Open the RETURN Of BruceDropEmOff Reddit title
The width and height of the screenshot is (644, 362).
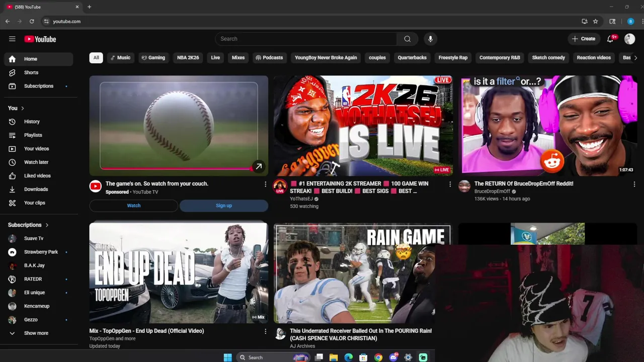pos(524,184)
